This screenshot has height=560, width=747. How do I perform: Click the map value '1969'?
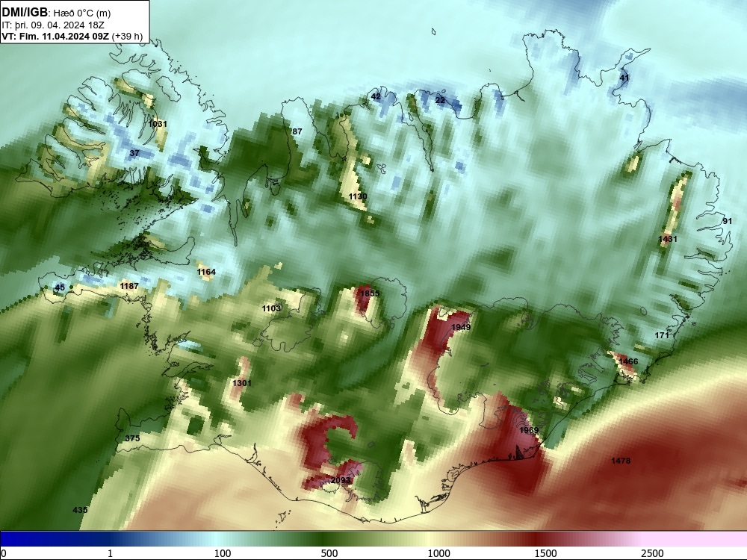point(529,430)
